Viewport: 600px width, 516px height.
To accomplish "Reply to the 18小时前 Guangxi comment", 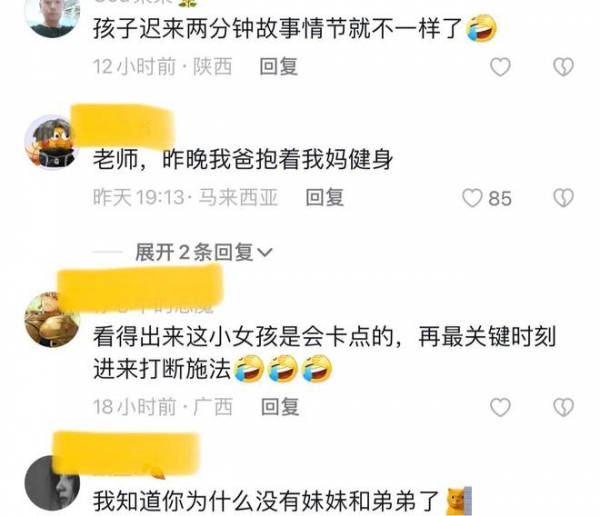I will tap(280, 407).
